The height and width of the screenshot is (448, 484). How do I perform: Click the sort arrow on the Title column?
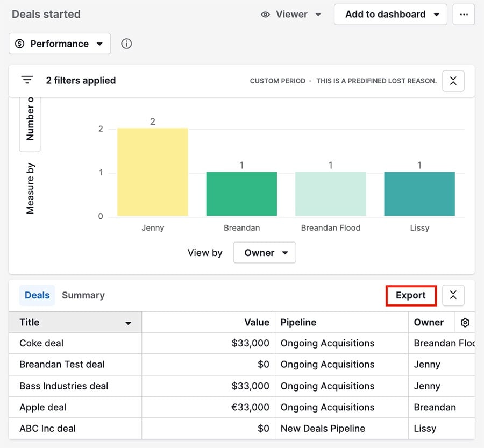click(128, 323)
